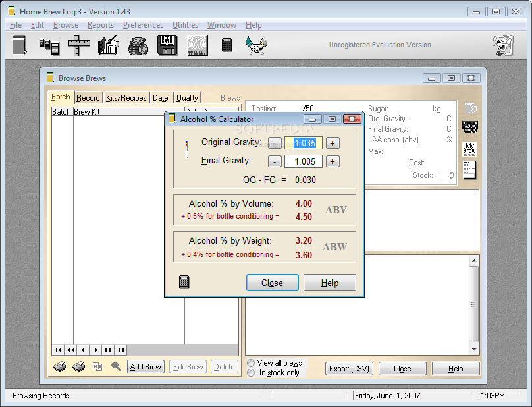Open the Help menu in menu bar
This screenshot has width=532, height=407.
[x=253, y=25]
